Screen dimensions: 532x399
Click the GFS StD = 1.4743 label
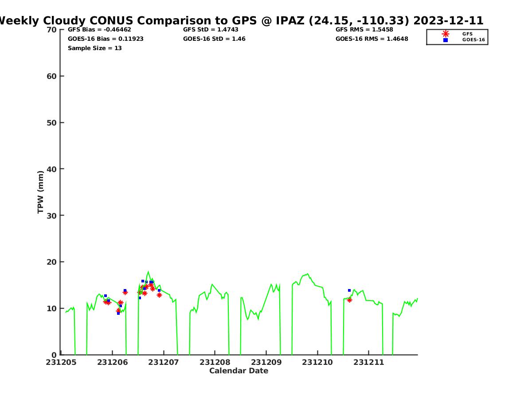[x=211, y=30]
